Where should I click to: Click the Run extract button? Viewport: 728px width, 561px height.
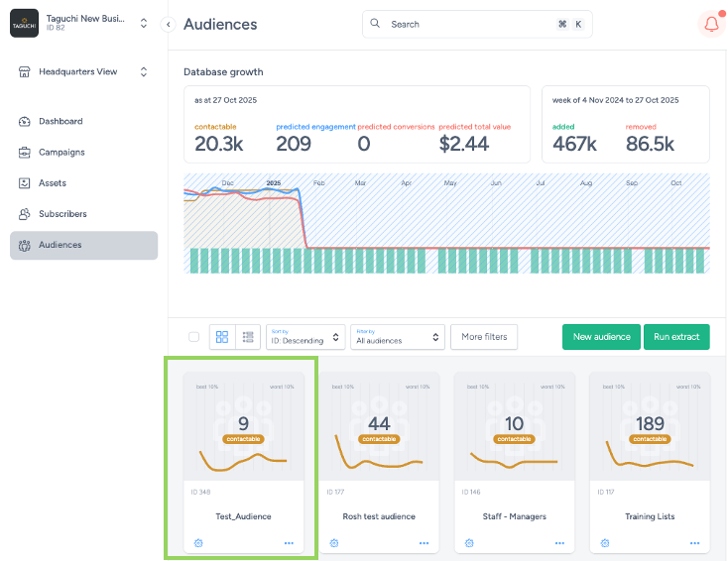678,337
